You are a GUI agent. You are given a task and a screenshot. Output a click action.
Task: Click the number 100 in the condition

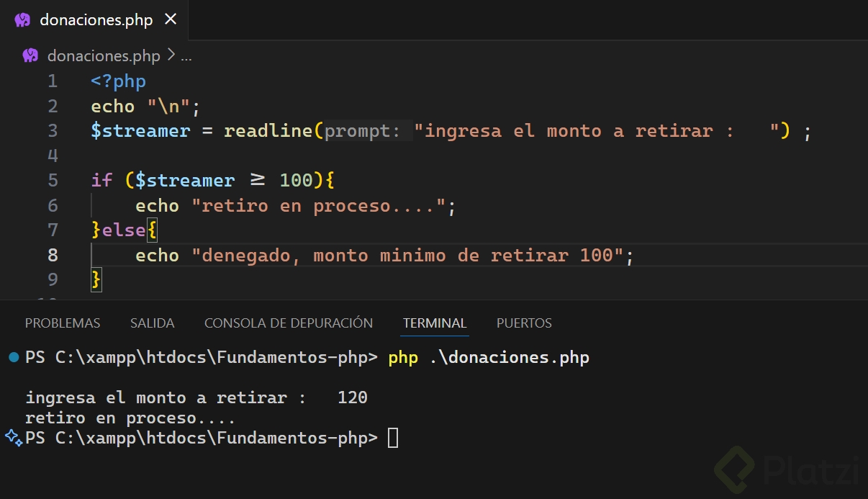[x=296, y=180]
